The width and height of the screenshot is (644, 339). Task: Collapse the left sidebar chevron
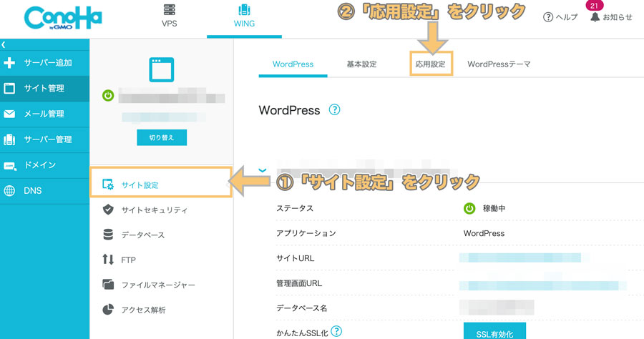[x=4, y=45]
